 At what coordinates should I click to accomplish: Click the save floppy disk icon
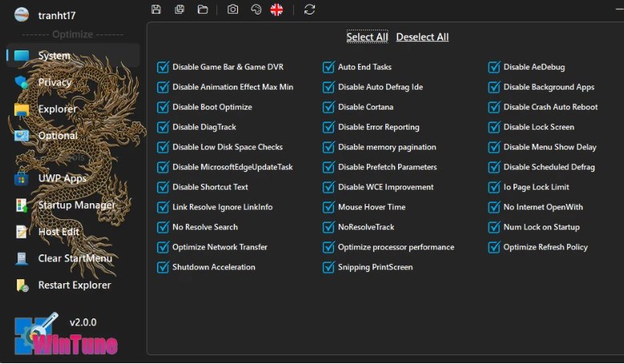coord(155,10)
